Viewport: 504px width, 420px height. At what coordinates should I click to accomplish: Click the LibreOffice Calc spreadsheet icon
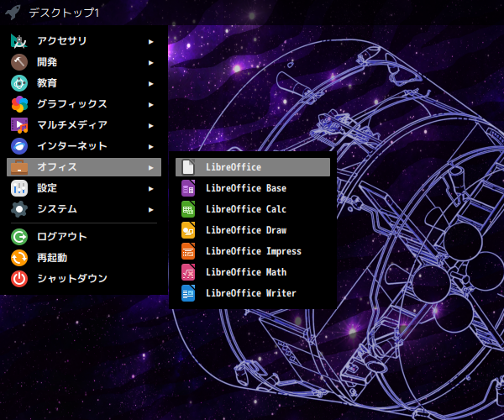[188, 209]
